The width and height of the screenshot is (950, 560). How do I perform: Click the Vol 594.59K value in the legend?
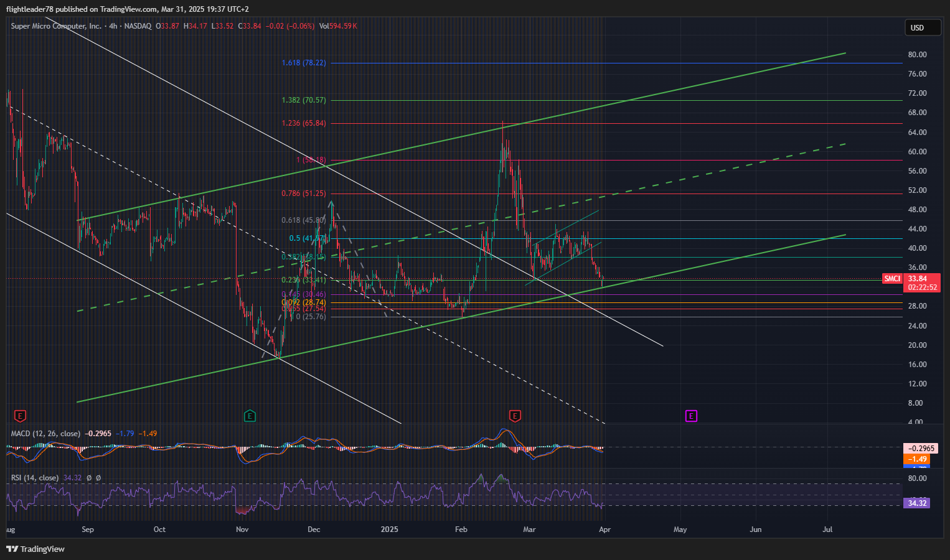coord(338,26)
